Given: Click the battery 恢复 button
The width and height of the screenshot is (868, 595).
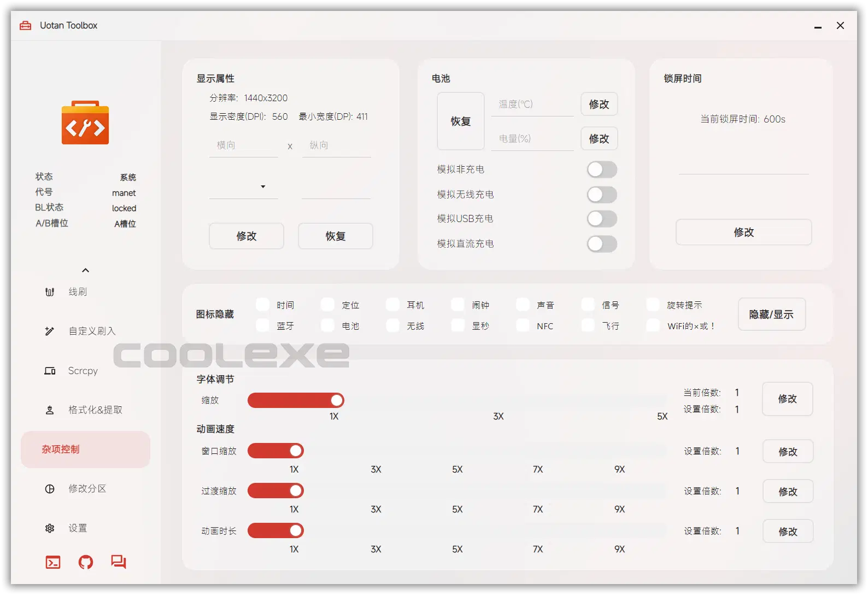Looking at the screenshot, I should point(461,121).
